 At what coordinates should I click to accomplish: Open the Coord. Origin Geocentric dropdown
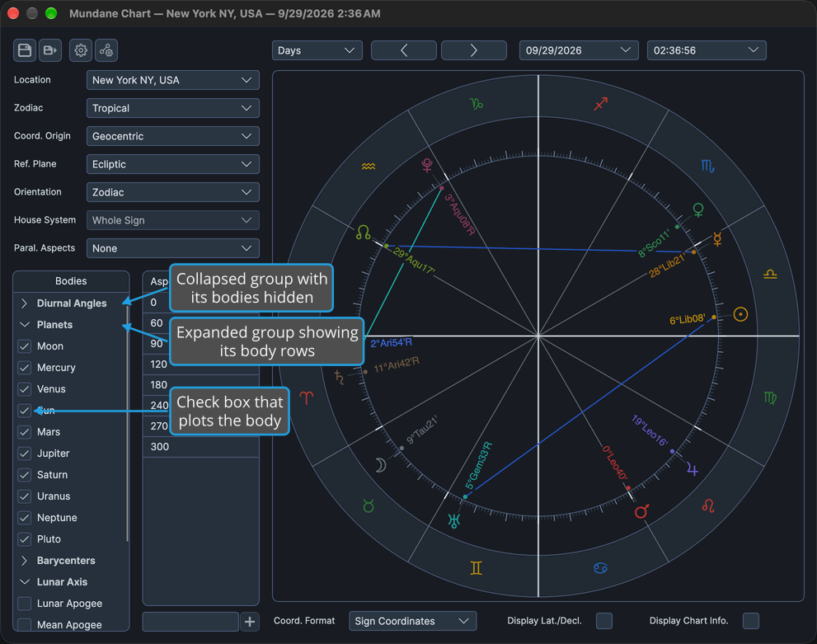point(173,136)
